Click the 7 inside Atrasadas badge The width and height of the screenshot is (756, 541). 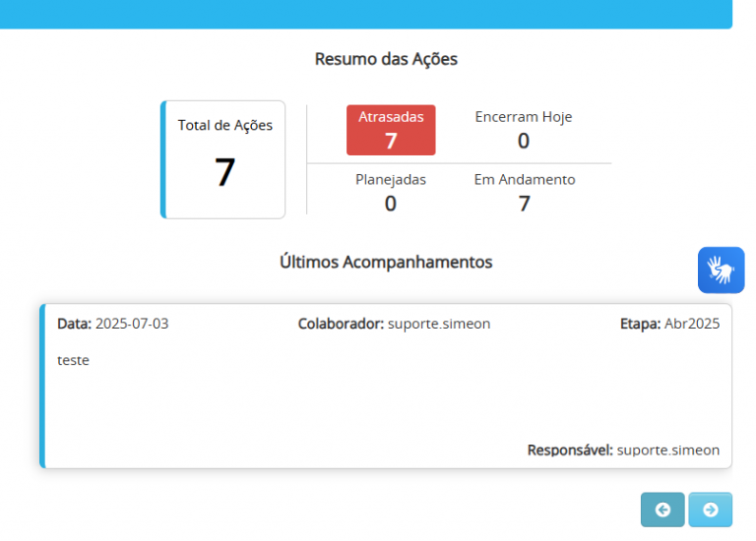tap(391, 141)
